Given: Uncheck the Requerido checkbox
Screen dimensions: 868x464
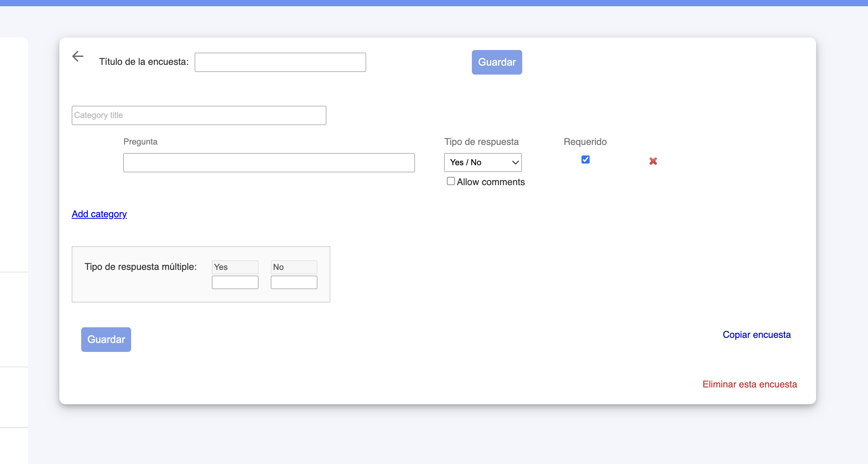Looking at the screenshot, I should pos(585,159).
